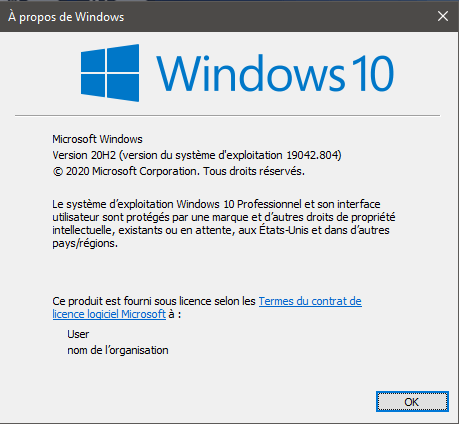The height and width of the screenshot is (424, 459).
Task: Click the OK button
Action: coord(412,402)
